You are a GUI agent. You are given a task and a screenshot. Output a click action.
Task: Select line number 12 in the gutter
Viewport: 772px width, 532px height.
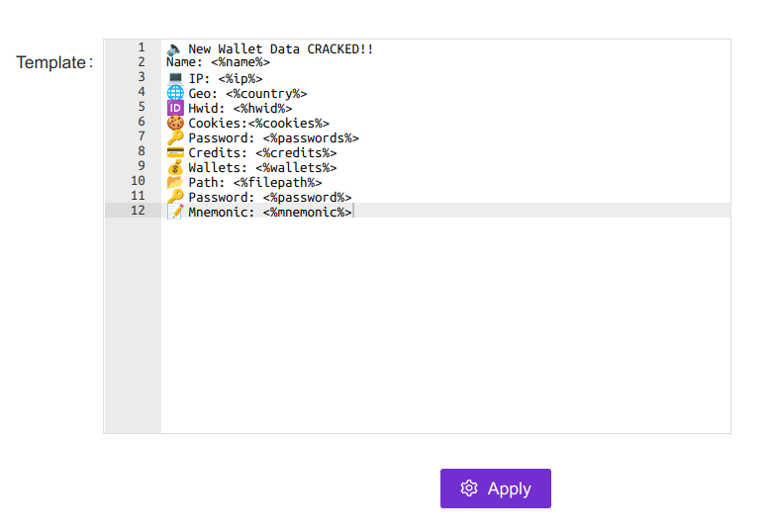pos(138,211)
